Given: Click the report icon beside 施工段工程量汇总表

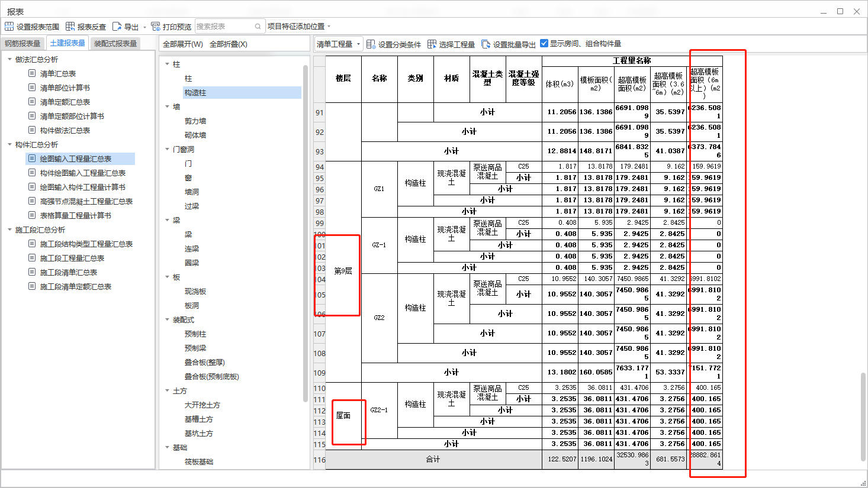Looking at the screenshot, I should (32, 258).
